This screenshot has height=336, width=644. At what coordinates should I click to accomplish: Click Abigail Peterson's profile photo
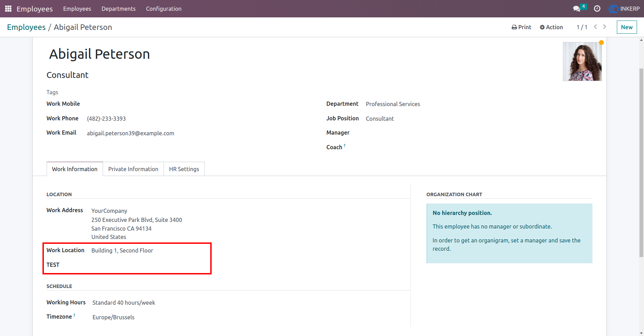tap(582, 62)
